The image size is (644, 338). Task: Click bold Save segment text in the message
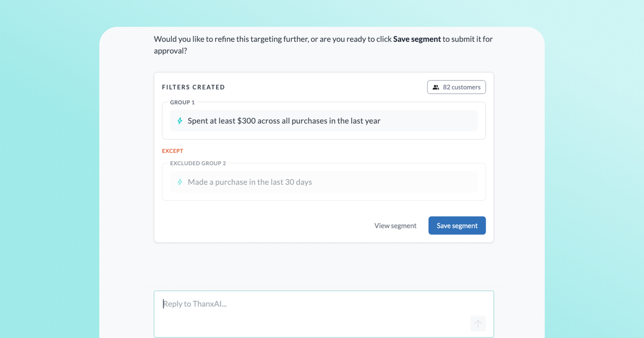(x=417, y=39)
